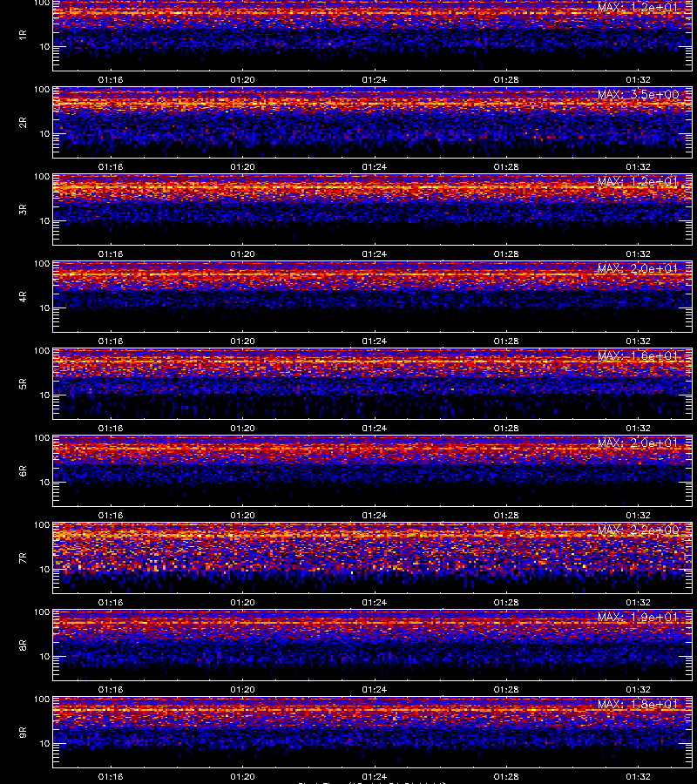This screenshot has width=697, height=784.
Task: Click the 10 y-axis label of the 1R panel
Action: click(44, 47)
